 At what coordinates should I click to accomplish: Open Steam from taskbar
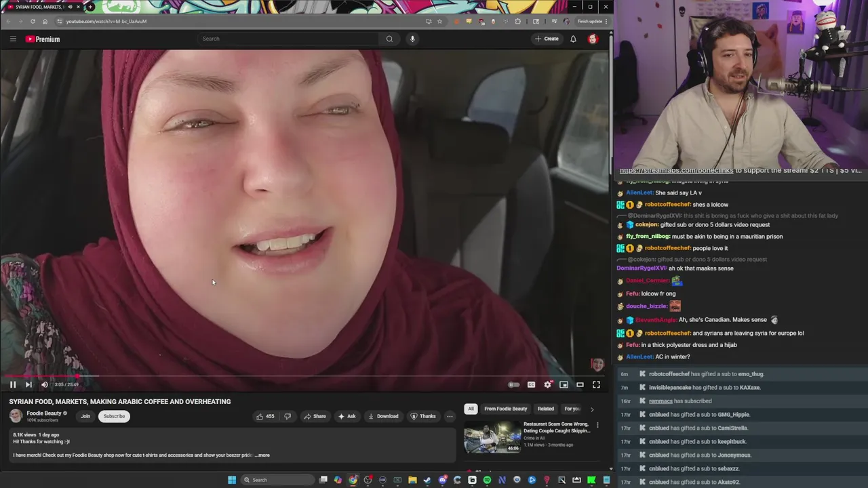pos(427,480)
